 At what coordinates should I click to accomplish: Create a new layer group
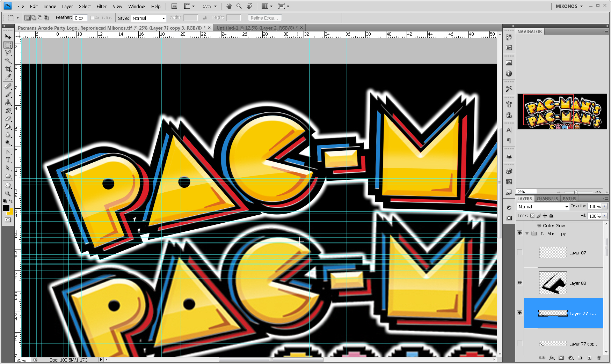point(580,358)
